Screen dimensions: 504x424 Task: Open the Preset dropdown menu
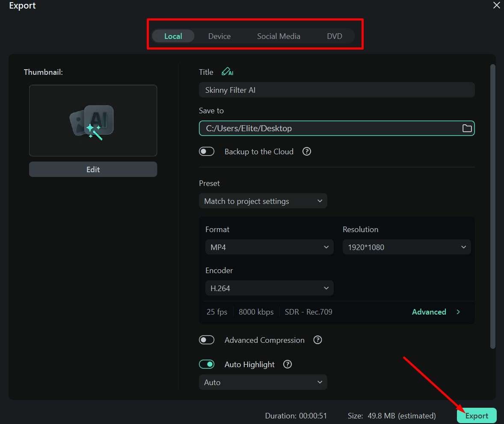coord(263,201)
